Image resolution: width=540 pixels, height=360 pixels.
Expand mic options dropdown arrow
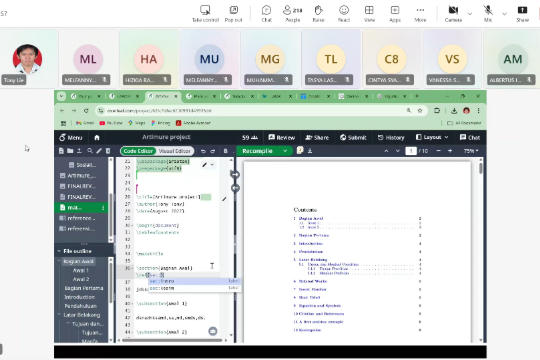point(504,14)
